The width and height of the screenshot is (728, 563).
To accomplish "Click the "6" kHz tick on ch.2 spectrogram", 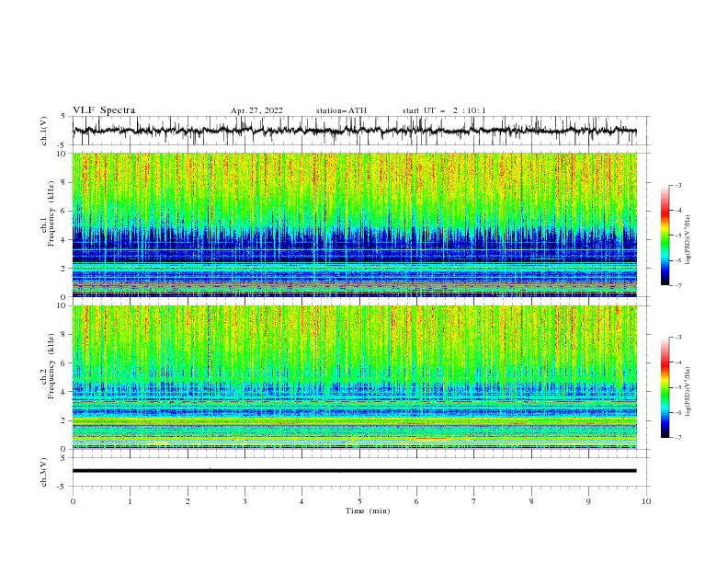I will click(64, 363).
